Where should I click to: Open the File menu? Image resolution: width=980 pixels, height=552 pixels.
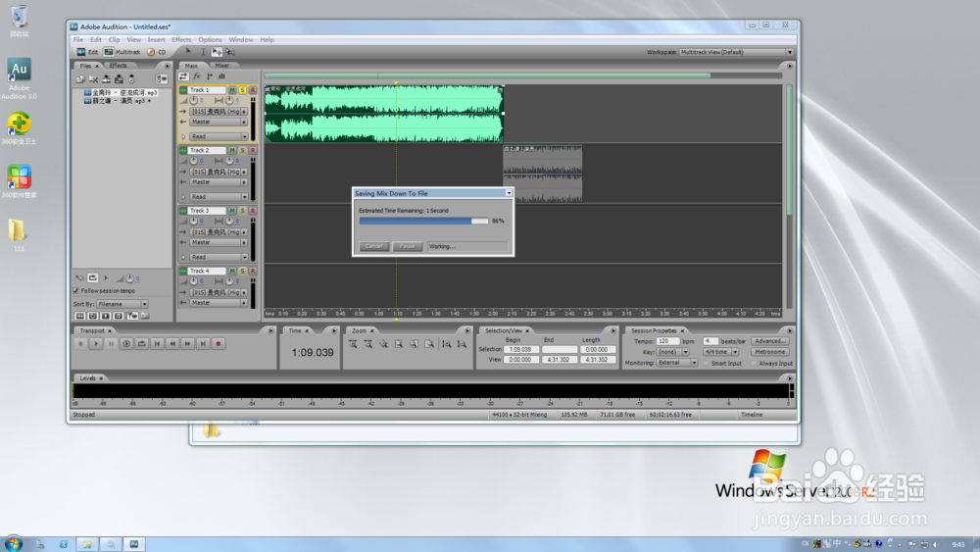pos(78,39)
